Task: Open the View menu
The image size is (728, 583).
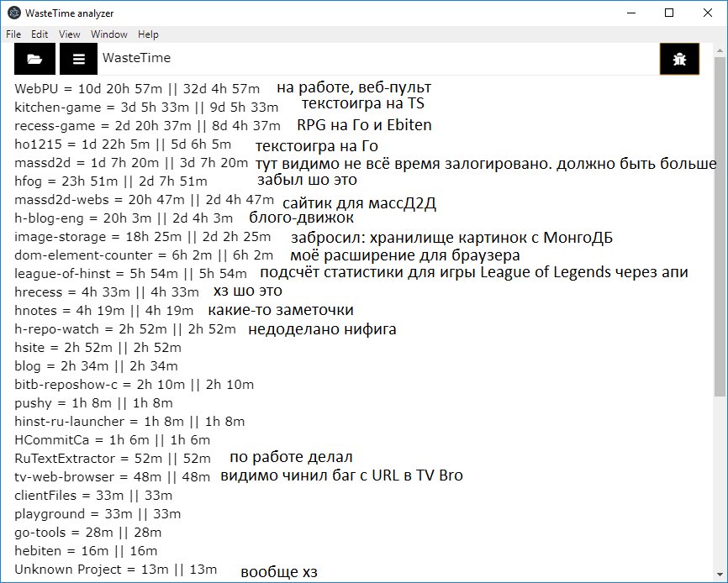Action: [70, 34]
